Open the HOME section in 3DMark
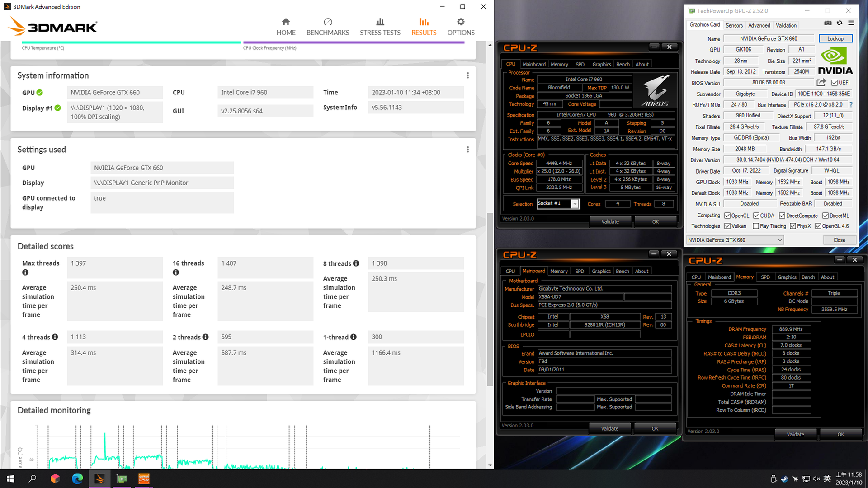The height and width of the screenshot is (488, 868). pyautogui.click(x=286, y=27)
